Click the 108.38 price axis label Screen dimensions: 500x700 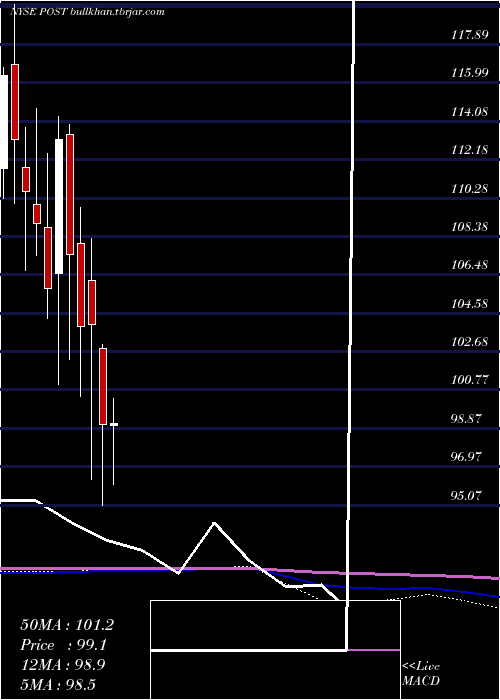click(470, 227)
